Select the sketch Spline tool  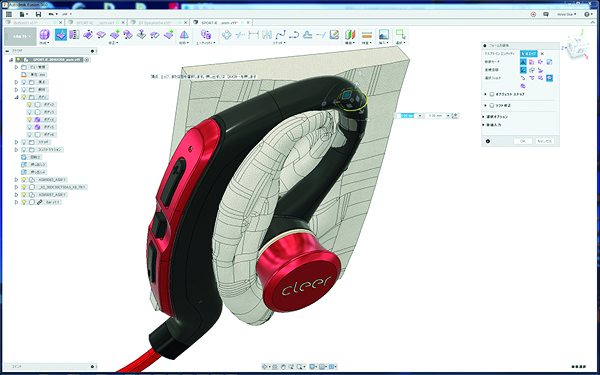tap(280, 35)
